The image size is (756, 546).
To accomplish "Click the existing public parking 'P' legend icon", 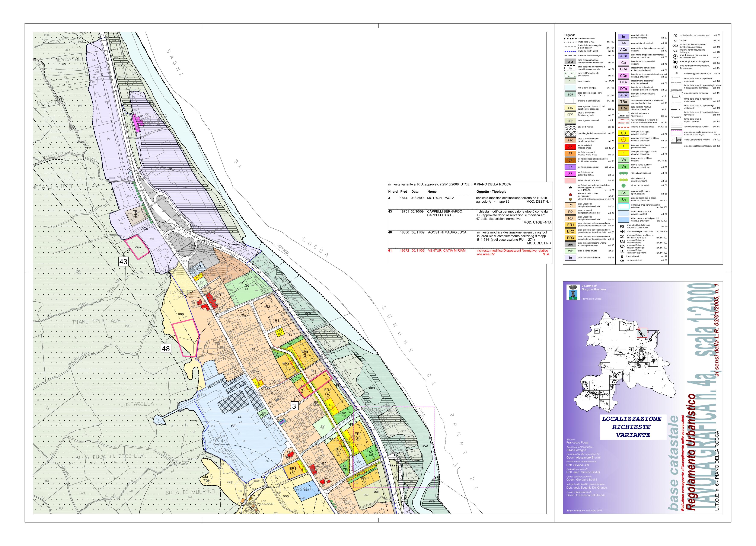I will click(623, 133).
